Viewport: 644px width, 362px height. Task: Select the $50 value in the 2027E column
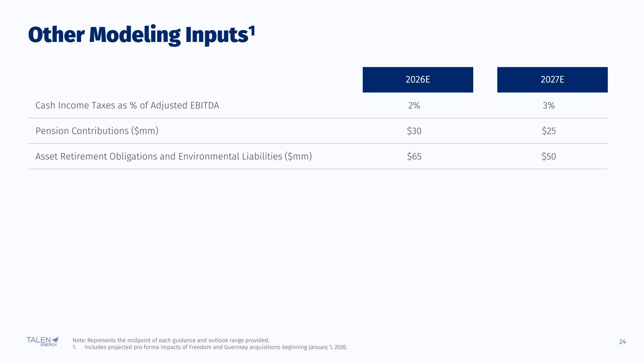pos(549,156)
